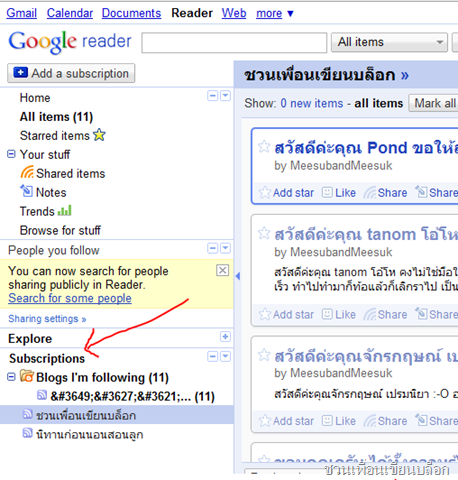
Task: Open the All items dropdown
Action: coord(389,42)
